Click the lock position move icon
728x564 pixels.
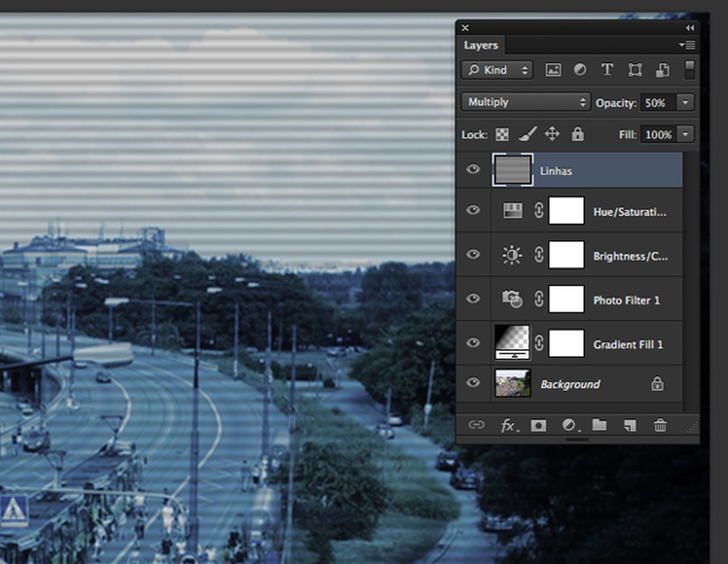click(552, 134)
